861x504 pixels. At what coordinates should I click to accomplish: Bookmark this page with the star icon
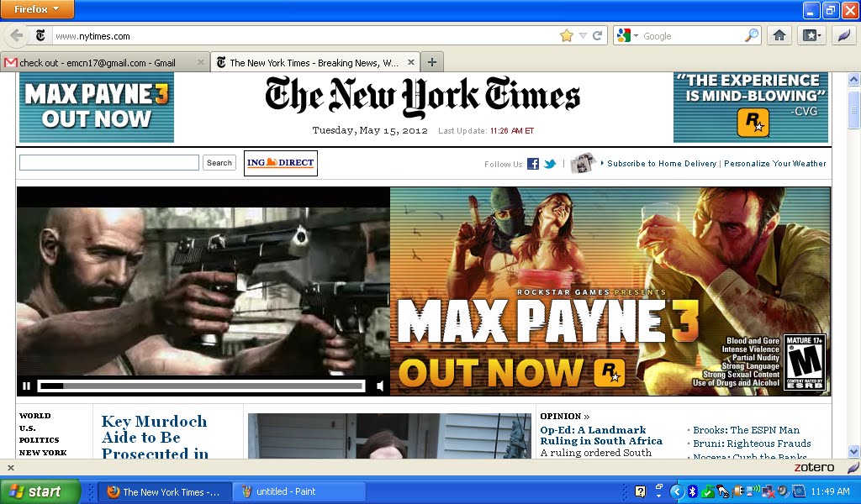click(566, 35)
